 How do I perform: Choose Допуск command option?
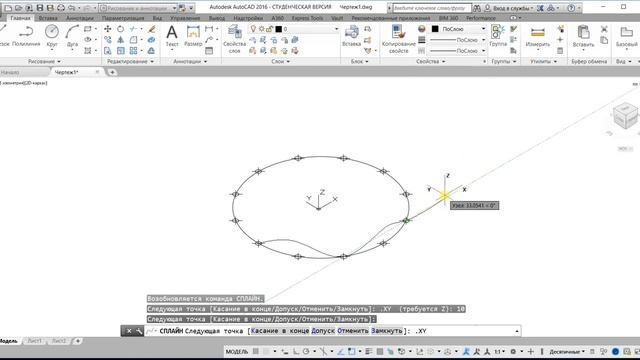click(323, 331)
